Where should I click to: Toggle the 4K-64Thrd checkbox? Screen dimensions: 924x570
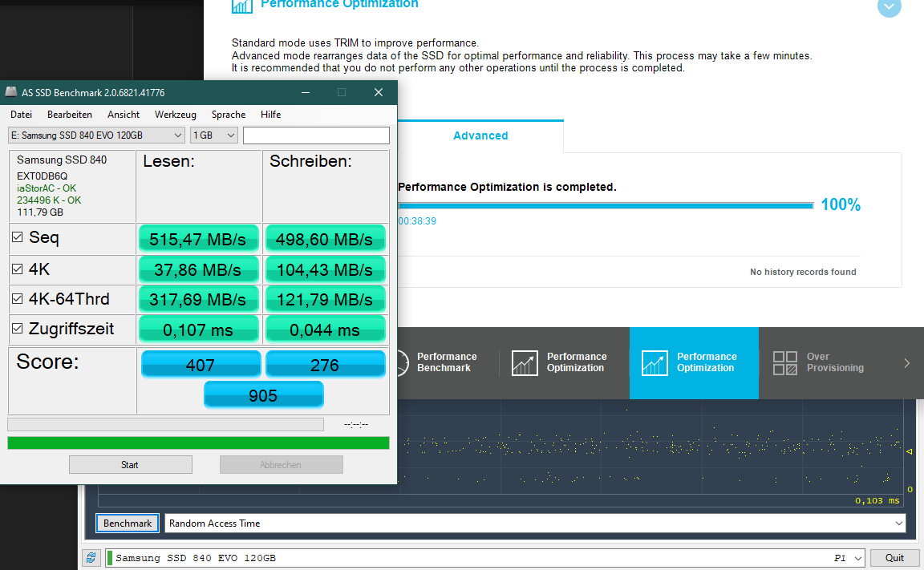tap(18, 298)
